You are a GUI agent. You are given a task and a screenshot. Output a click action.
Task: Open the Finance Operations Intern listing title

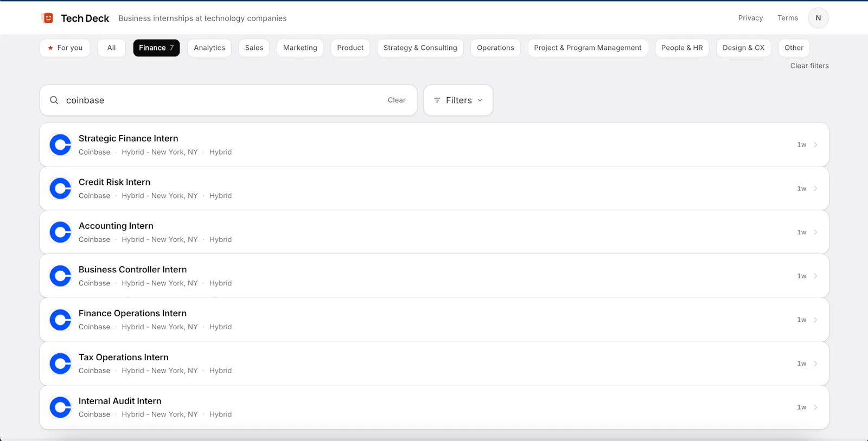(x=132, y=314)
